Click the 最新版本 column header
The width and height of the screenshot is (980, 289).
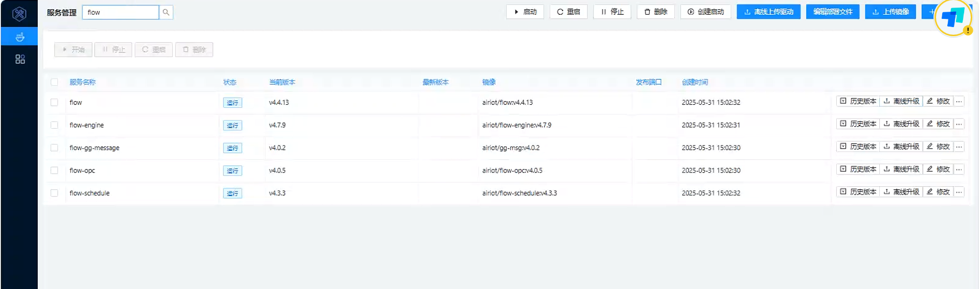(x=435, y=82)
